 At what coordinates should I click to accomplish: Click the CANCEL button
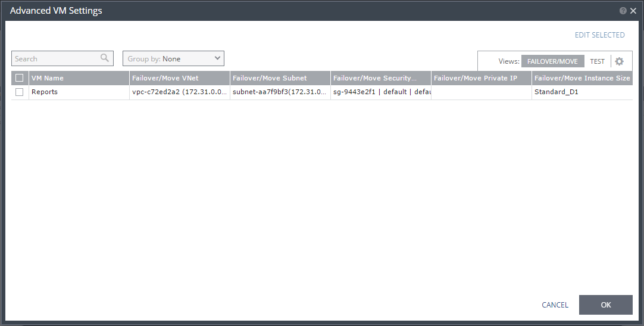coord(555,305)
